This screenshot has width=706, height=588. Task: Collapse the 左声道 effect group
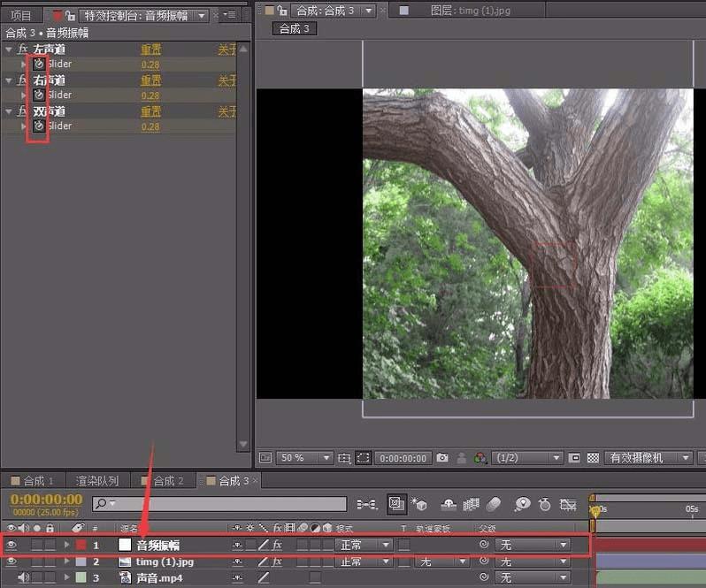click(x=9, y=50)
